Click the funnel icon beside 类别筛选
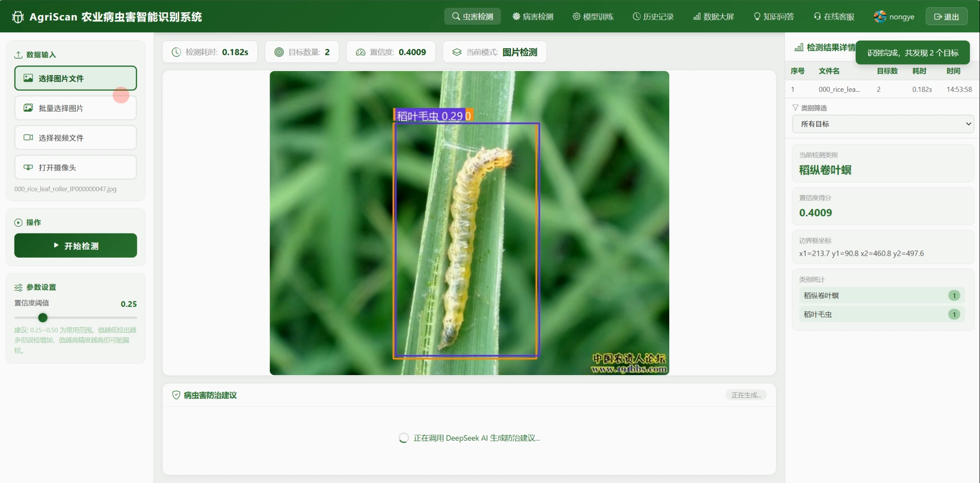Screen dimensions: 980x483 coord(795,107)
